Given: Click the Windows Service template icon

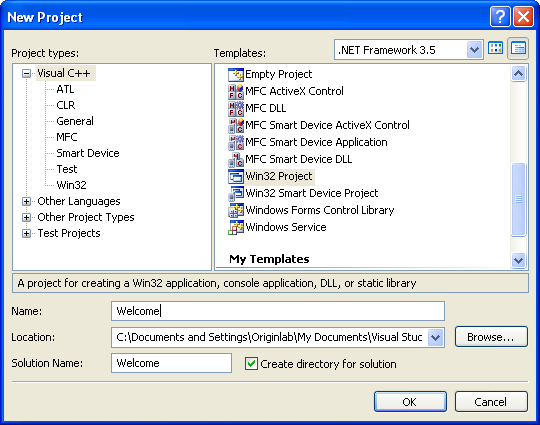Looking at the screenshot, I should tap(236, 227).
